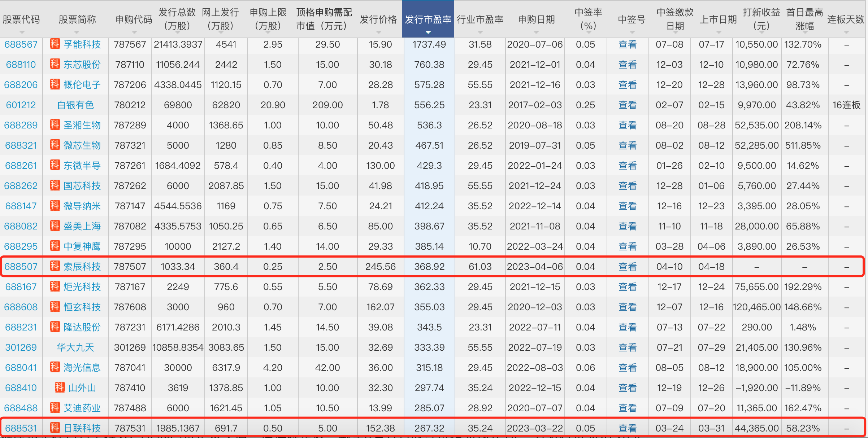This screenshot has width=868, height=438.
Task: View 中签号 查看 link for 华大九天
Action: pyautogui.click(x=627, y=347)
